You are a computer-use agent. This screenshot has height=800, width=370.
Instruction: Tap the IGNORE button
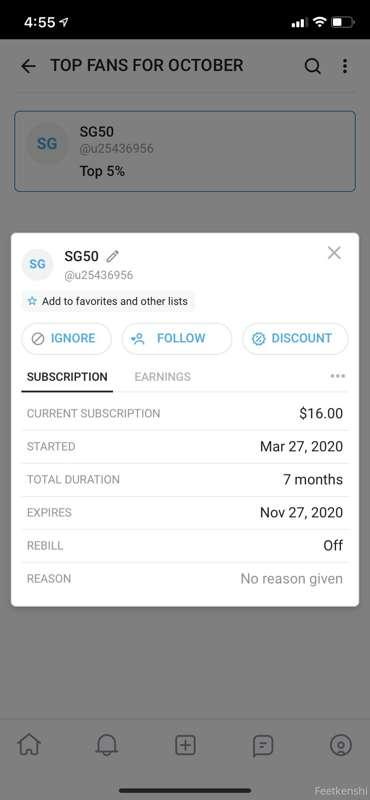[66, 338]
